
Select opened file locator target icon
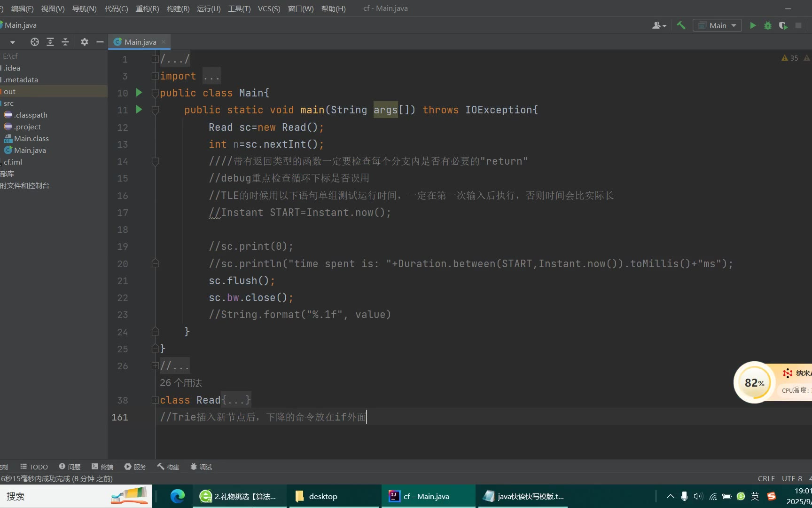point(35,42)
